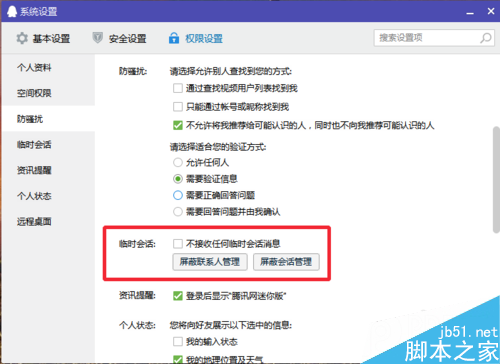Go to 个人资料 in the sidebar

click(x=34, y=68)
